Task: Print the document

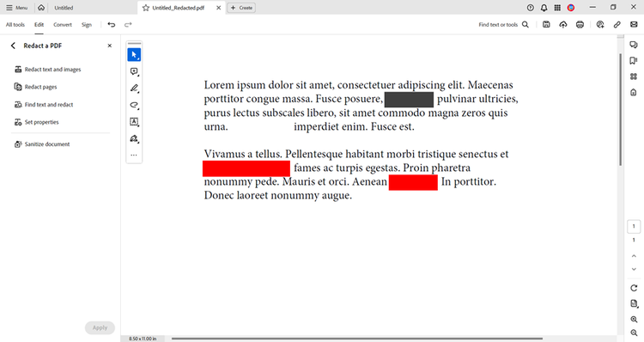Action: coord(580,25)
